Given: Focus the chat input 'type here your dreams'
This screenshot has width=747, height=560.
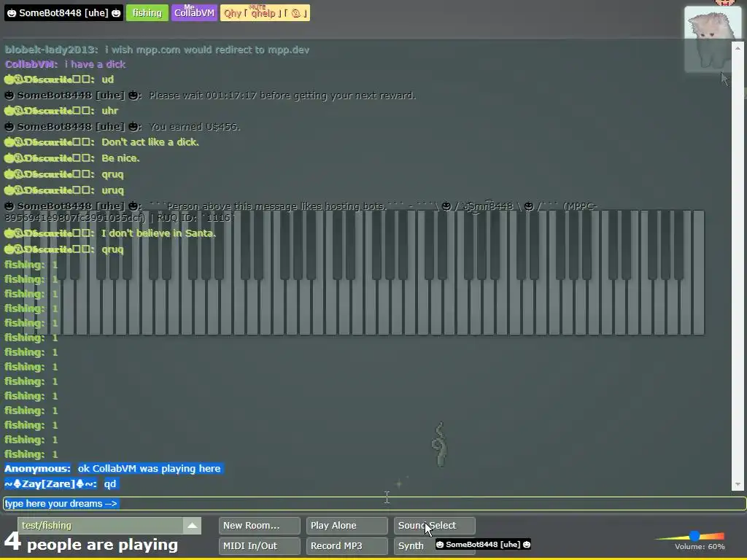Looking at the screenshot, I should point(374,503).
